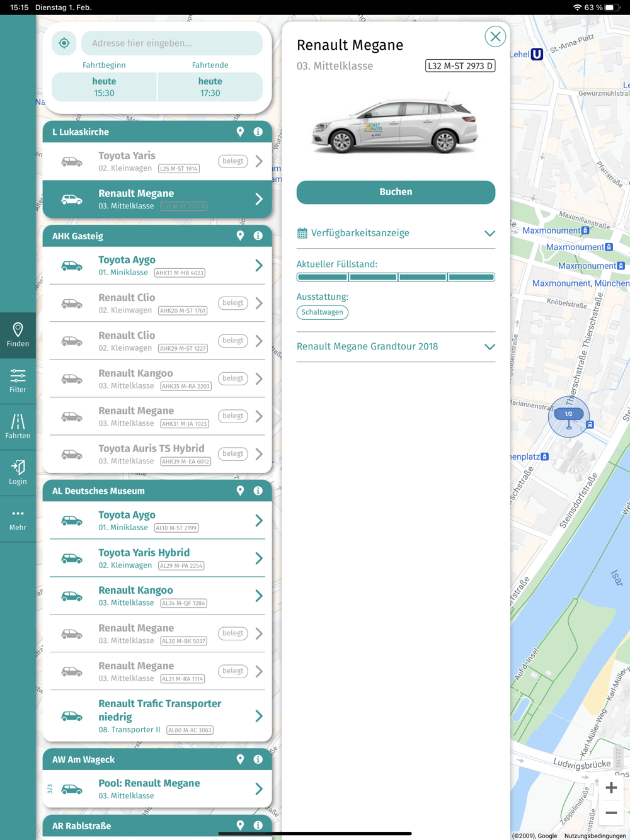Select Renault Megane AL30 row
Screen dimensions: 630x840
tap(157, 633)
